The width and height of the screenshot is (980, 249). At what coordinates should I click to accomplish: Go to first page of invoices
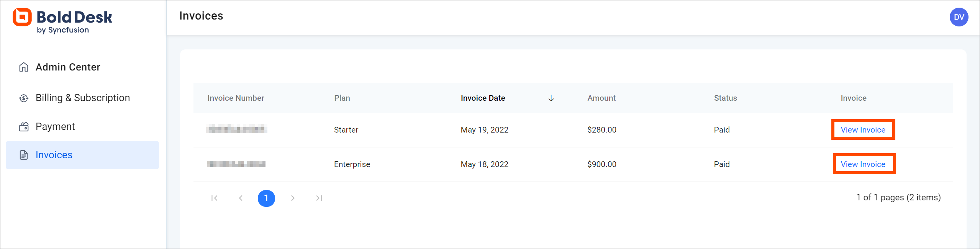pyautogui.click(x=215, y=198)
